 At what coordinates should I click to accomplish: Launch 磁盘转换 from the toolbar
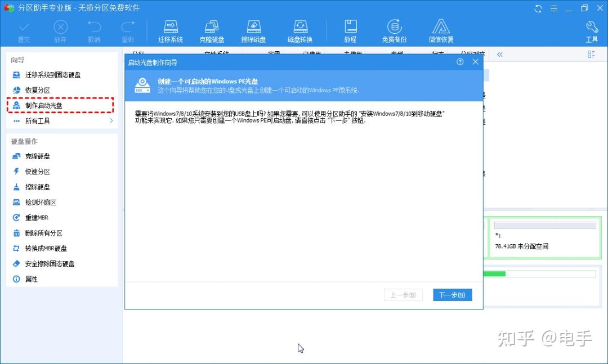[x=300, y=30]
